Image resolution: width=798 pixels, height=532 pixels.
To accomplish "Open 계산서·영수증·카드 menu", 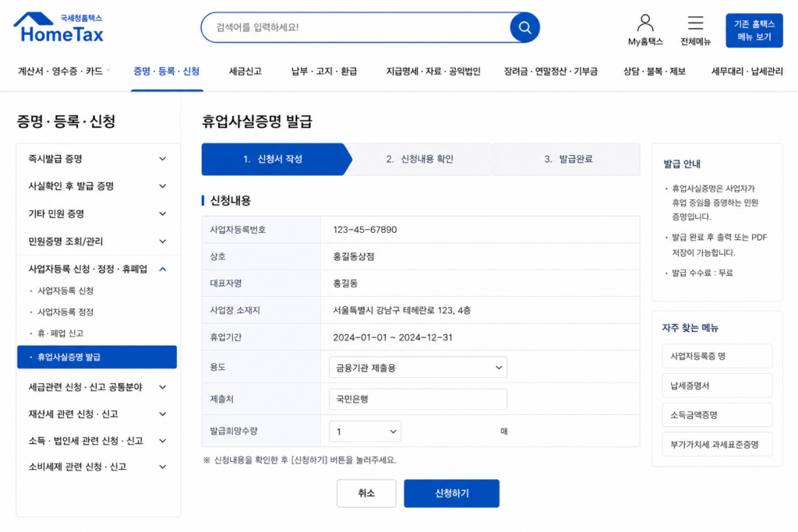I will coord(61,71).
